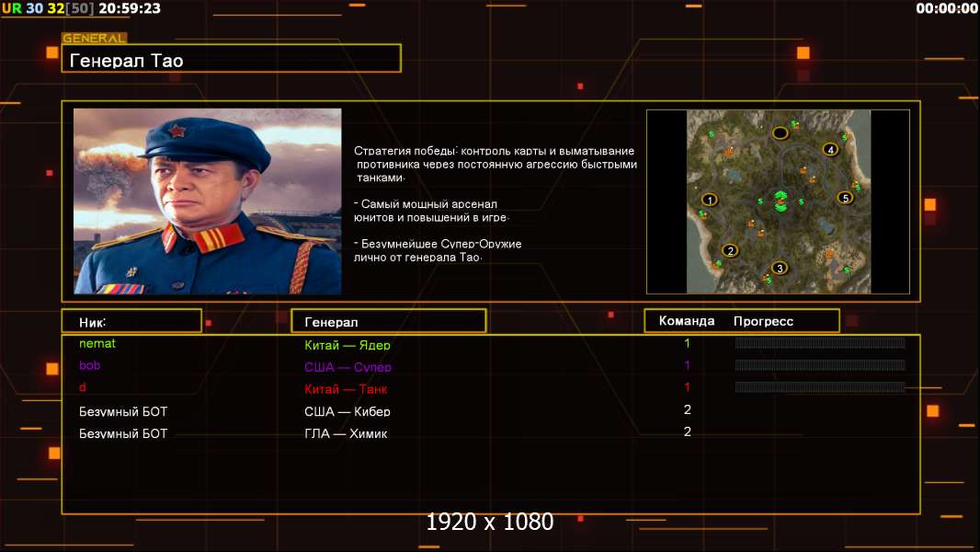Click the progress bar in d's row
This screenshot has width=980, height=552.
coord(820,387)
